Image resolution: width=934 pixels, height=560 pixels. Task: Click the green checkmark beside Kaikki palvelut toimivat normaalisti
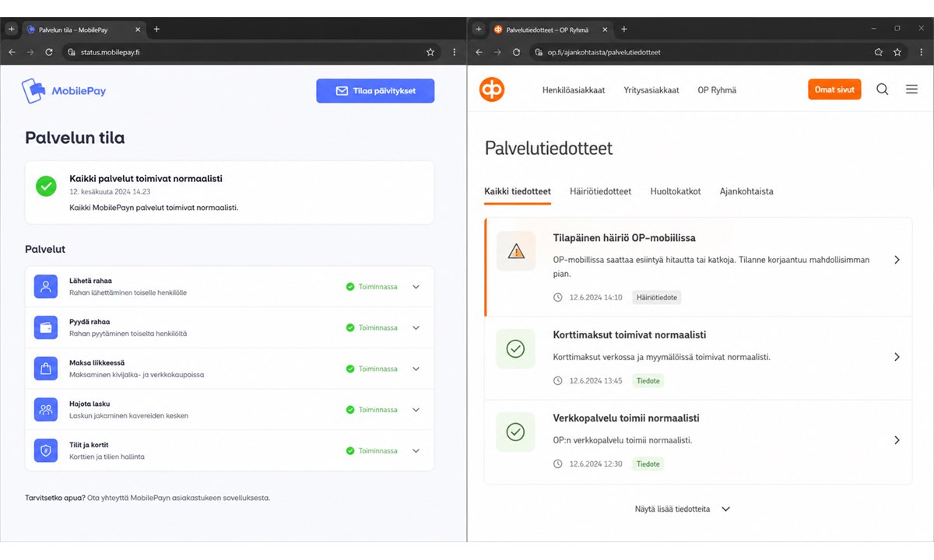tap(46, 186)
